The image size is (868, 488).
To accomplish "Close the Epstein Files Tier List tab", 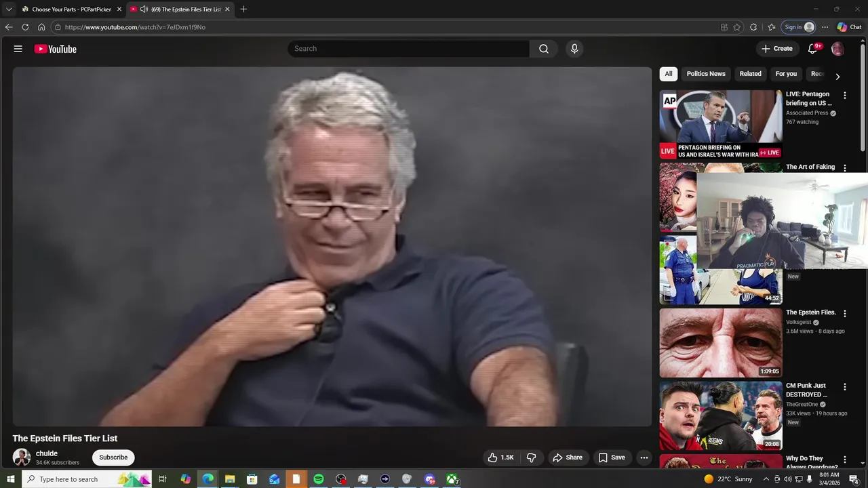I will coord(227,9).
